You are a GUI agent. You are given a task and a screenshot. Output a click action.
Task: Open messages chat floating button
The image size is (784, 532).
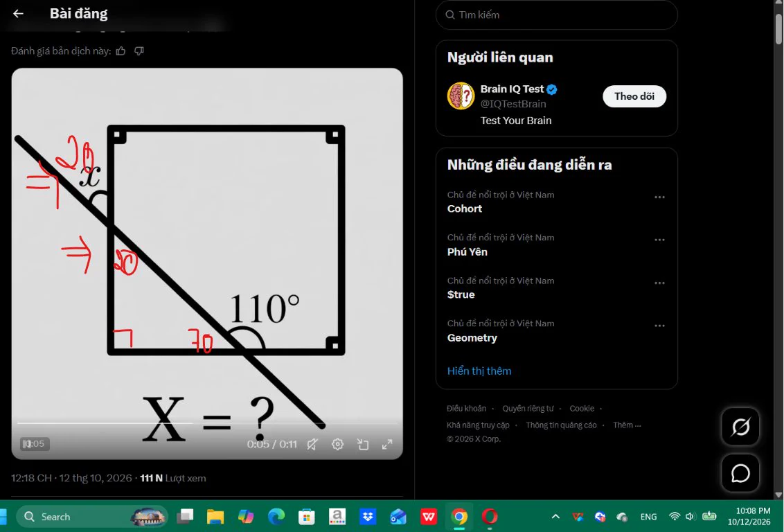(x=740, y=473)
